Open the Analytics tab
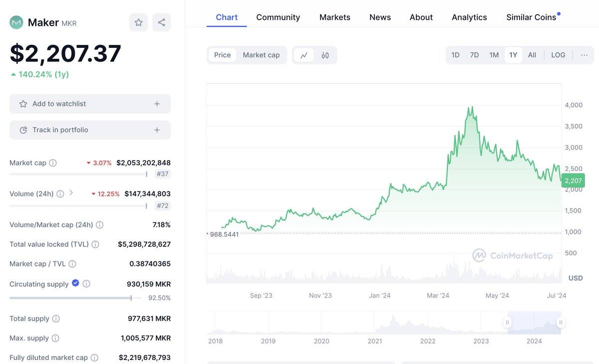599x364 pixels. coord(469,17)
